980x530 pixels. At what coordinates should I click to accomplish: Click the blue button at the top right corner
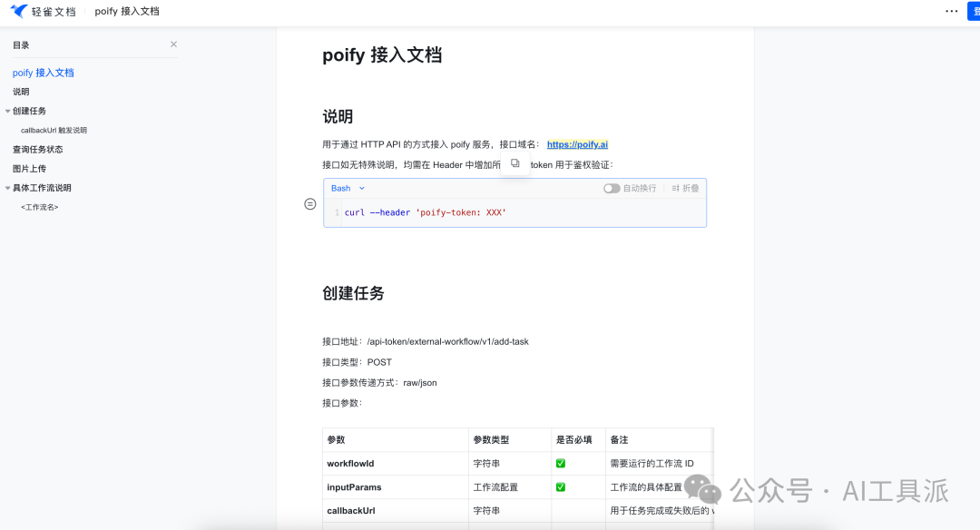[x=974, y=11]
